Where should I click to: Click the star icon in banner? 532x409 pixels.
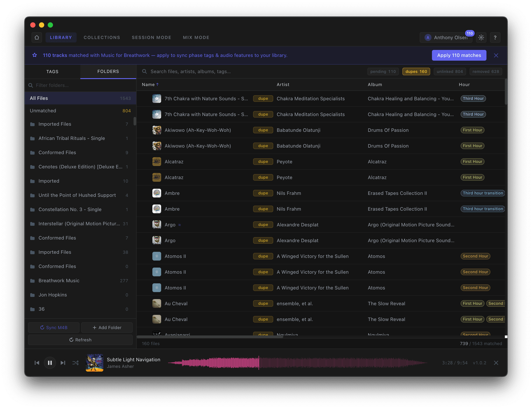click(x=35, y=55)
